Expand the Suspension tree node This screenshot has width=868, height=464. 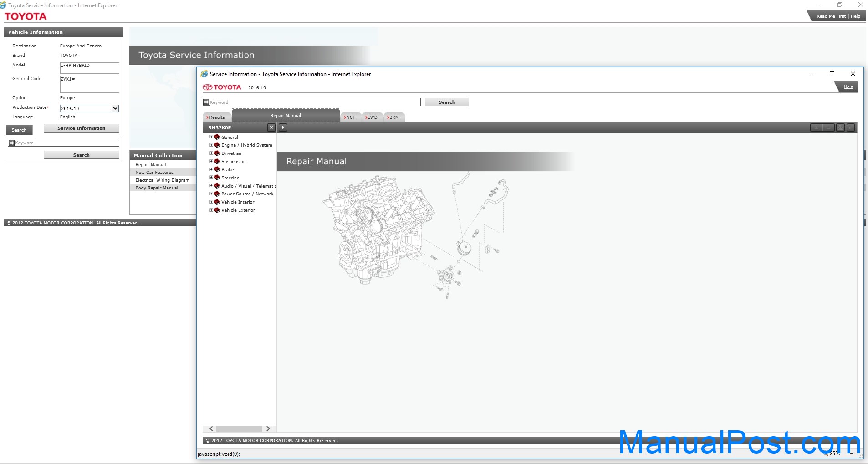point(211,161)
